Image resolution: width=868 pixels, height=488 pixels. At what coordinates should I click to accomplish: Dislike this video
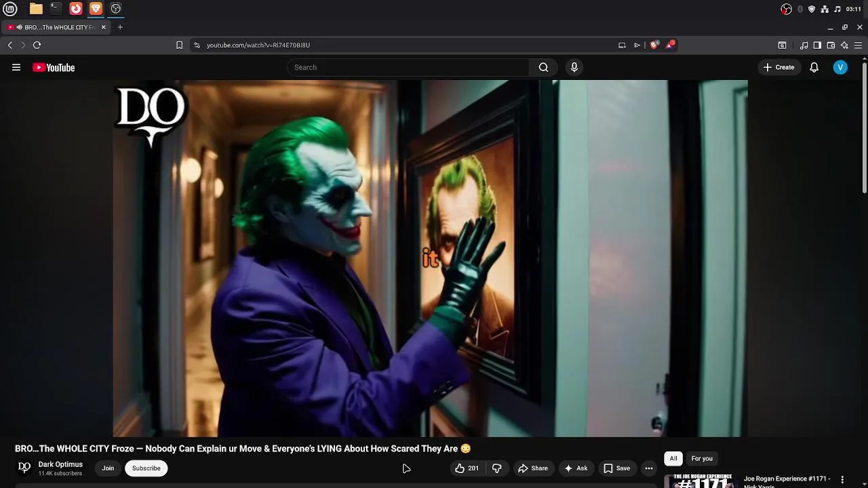tap(497, 468)
